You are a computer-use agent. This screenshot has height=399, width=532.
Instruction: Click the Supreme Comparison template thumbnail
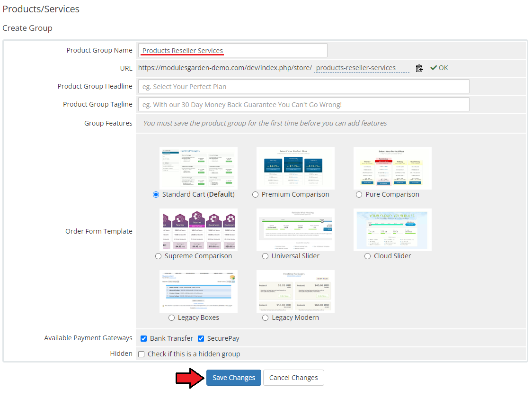pyautogui.click(x=198, y=229)
